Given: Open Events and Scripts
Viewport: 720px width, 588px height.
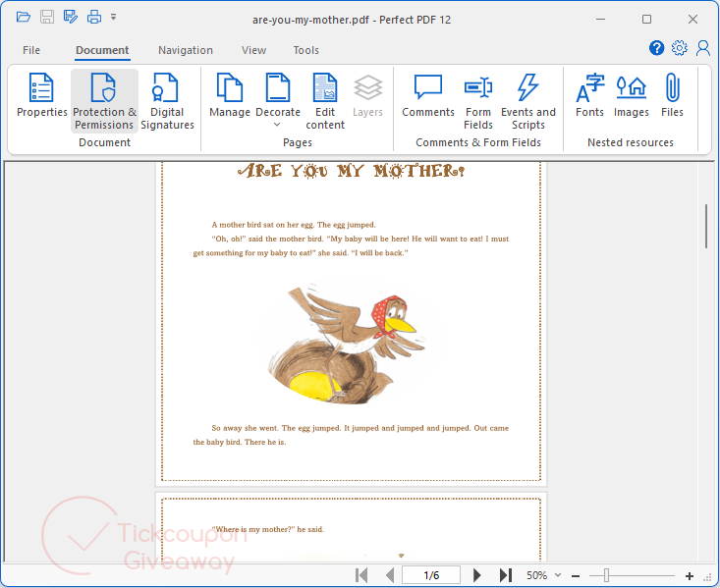Looking at the screenshot, I should 528,101.
